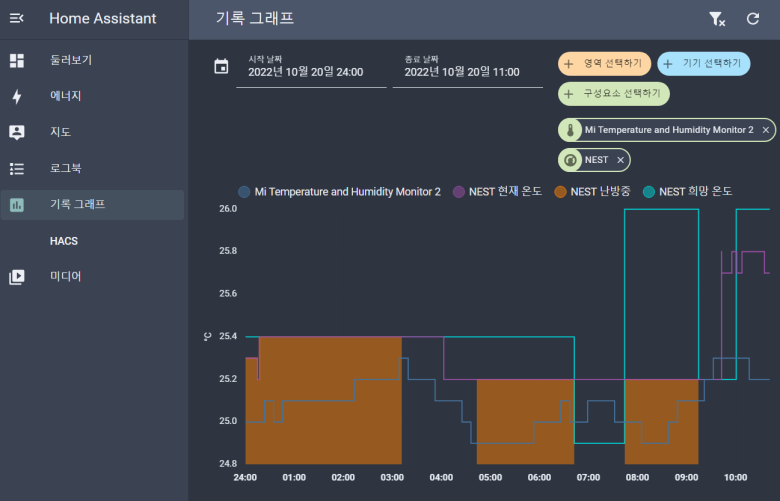The image size is (780, 501).
Task: Go to 로그북 in the sidebar
Action: pyautogui.click(x=93, y=169)
